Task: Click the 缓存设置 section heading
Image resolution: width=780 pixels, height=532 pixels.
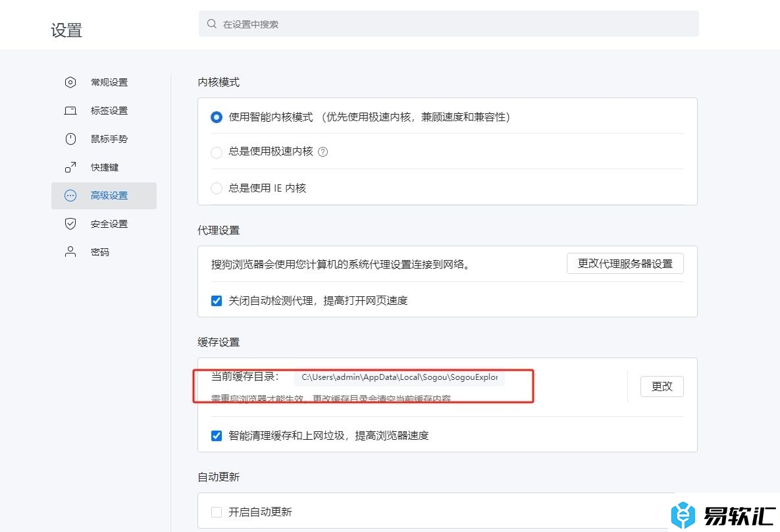Action: point(219,342)
